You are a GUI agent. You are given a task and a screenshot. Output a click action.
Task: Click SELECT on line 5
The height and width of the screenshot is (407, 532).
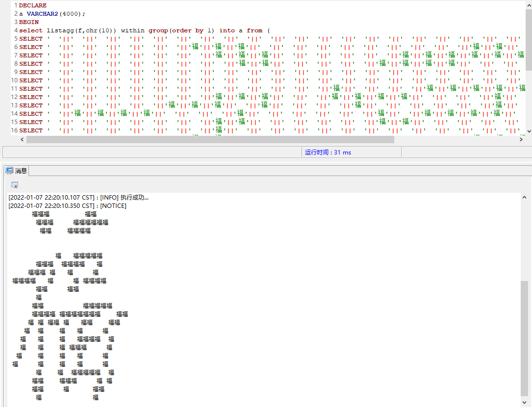pyautogui.click(x=31, y=39)
